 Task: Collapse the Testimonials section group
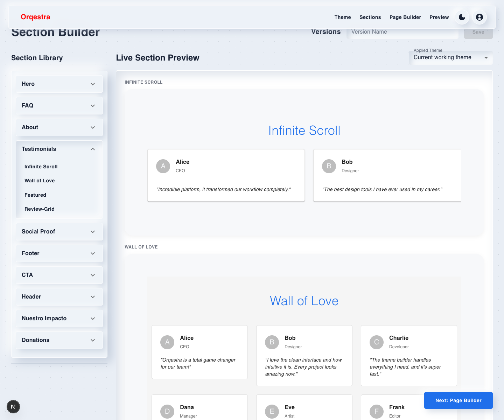click(x=59, y=149)
